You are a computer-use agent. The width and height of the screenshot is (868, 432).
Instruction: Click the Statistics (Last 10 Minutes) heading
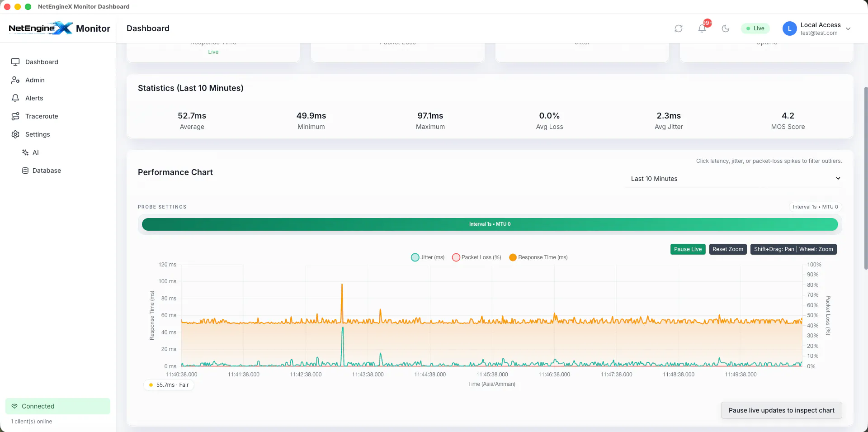[191, 88]
